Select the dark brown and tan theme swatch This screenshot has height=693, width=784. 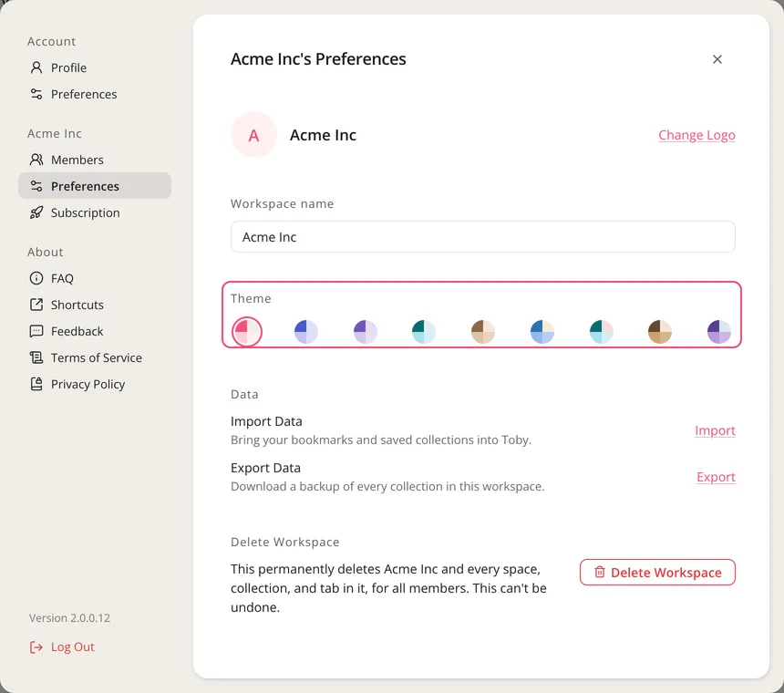660,332
